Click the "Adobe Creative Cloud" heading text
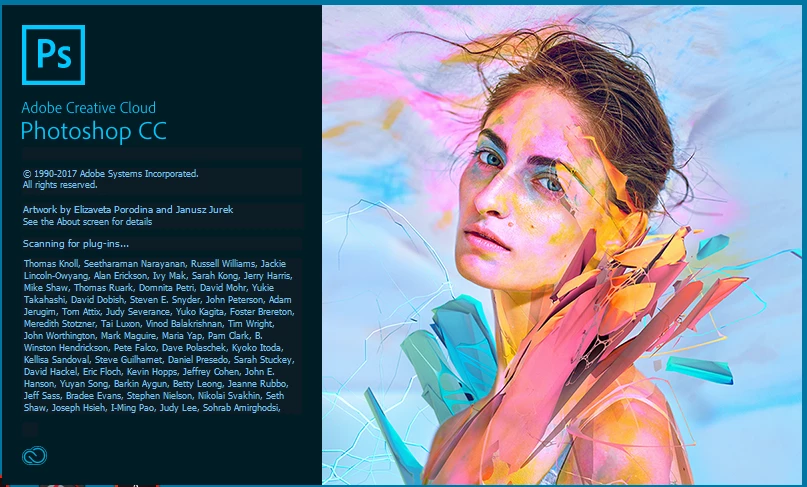 point(89,108)
